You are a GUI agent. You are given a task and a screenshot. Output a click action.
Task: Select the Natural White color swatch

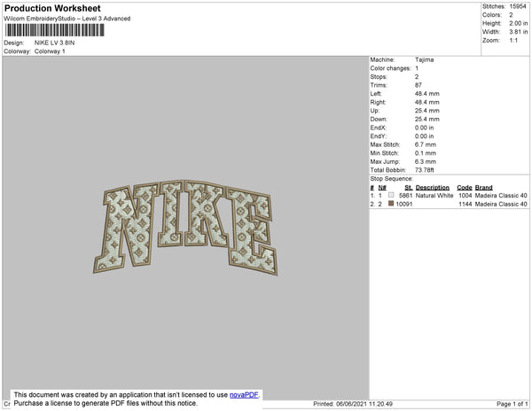[x=391, y=195]
